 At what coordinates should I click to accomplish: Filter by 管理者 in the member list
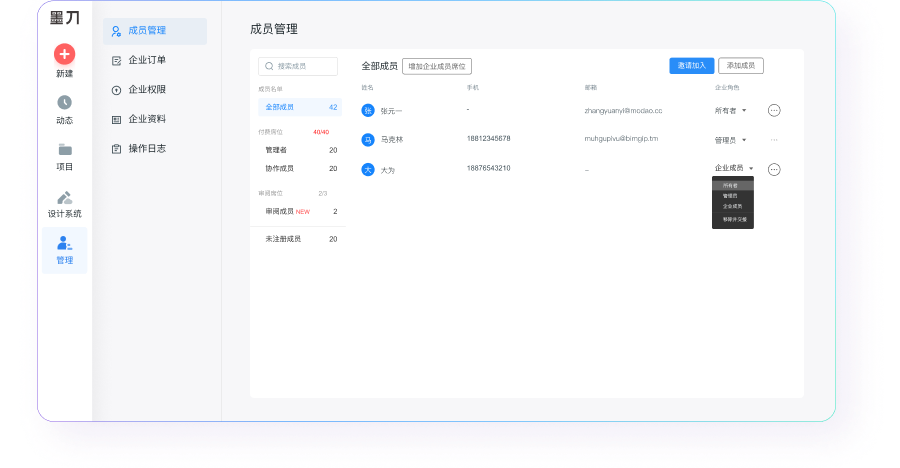[x=300, y=150]
